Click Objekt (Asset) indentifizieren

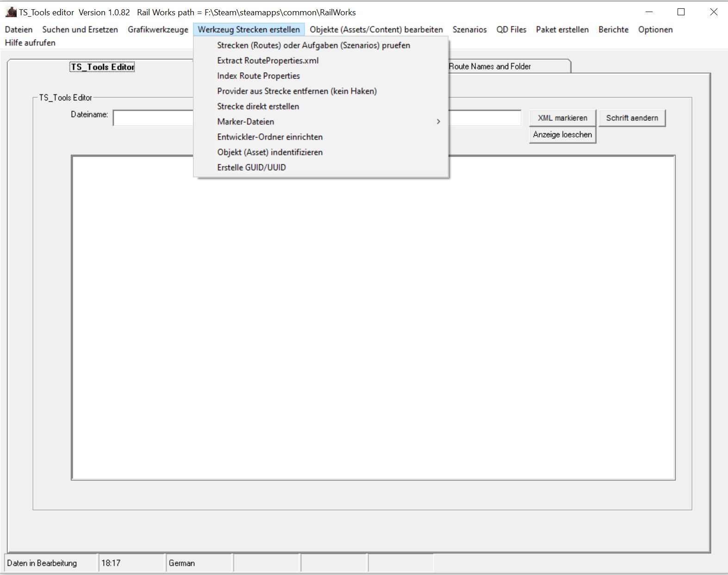(x=270, y=152)
